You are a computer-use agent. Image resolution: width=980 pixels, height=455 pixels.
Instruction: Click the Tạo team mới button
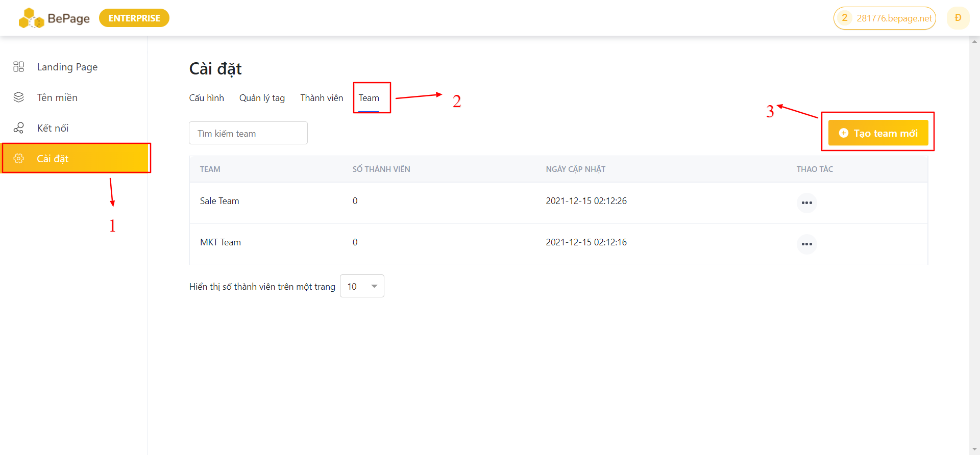tap(878, 133)
